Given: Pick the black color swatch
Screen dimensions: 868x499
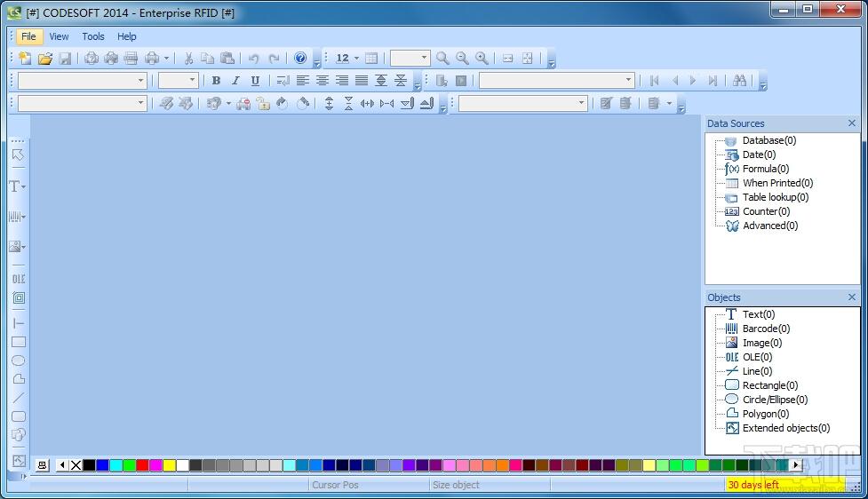Looking at the screenshot, I should tap(89, 465).
